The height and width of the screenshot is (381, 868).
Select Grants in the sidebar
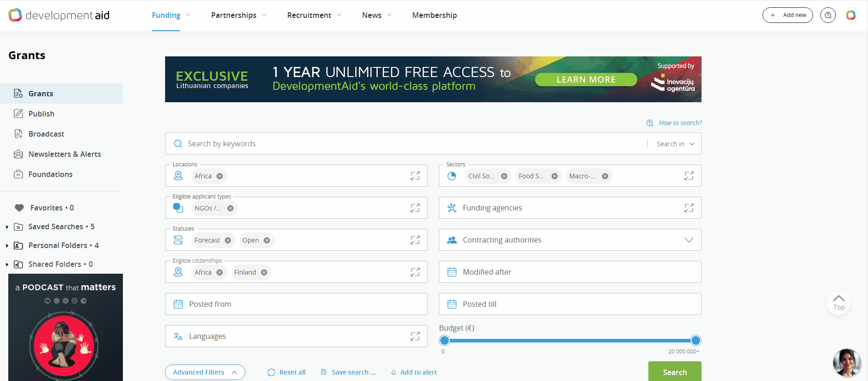click(x=61, y=94)
